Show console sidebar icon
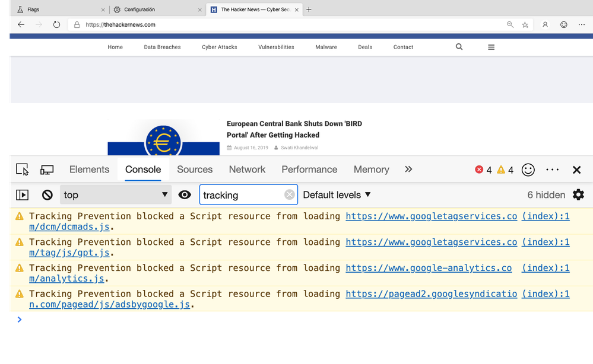Viewport: 593px width, 364px height. coord(23,195)
